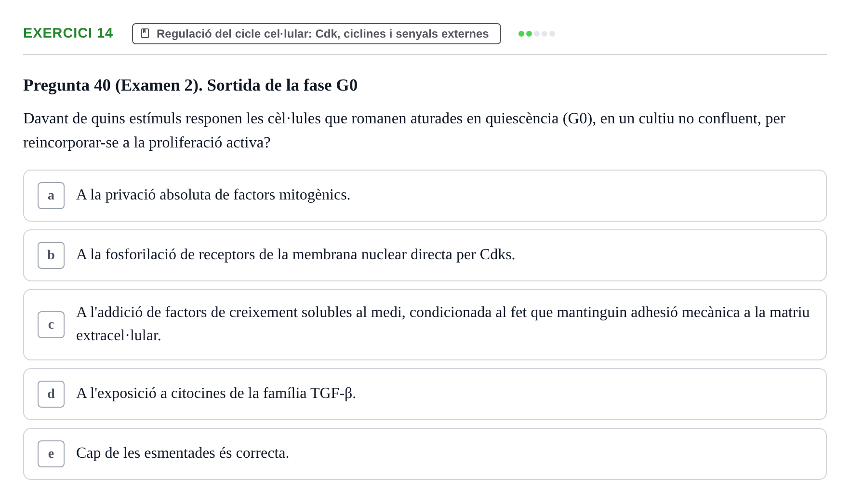Choose answer about factors de creixement solubles
The width and height of the screenshot is (850, 504).
[x=425, y=325]
